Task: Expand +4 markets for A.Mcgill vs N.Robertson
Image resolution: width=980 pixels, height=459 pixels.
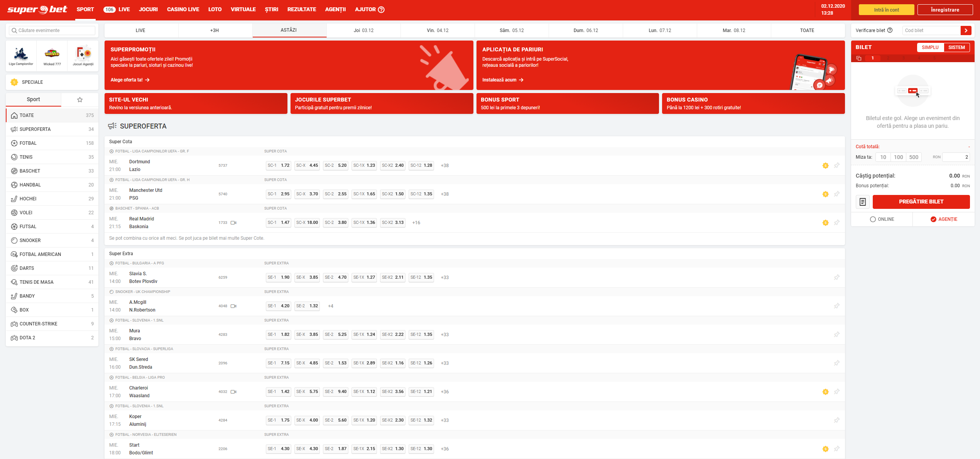Action: pyautogui.click(x=330, y=306)
